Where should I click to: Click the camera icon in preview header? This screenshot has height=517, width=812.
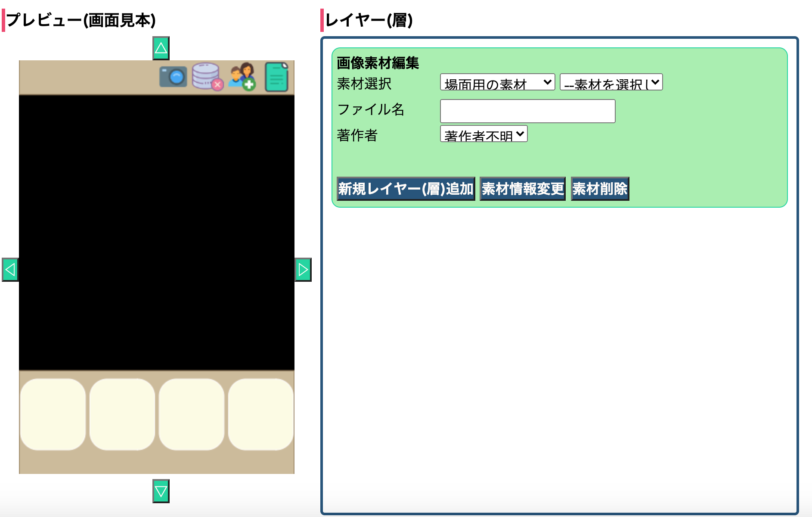point(173,77)
